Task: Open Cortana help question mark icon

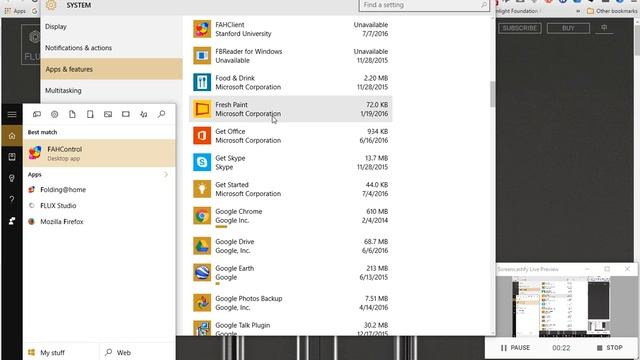Action: pos(12,199)
